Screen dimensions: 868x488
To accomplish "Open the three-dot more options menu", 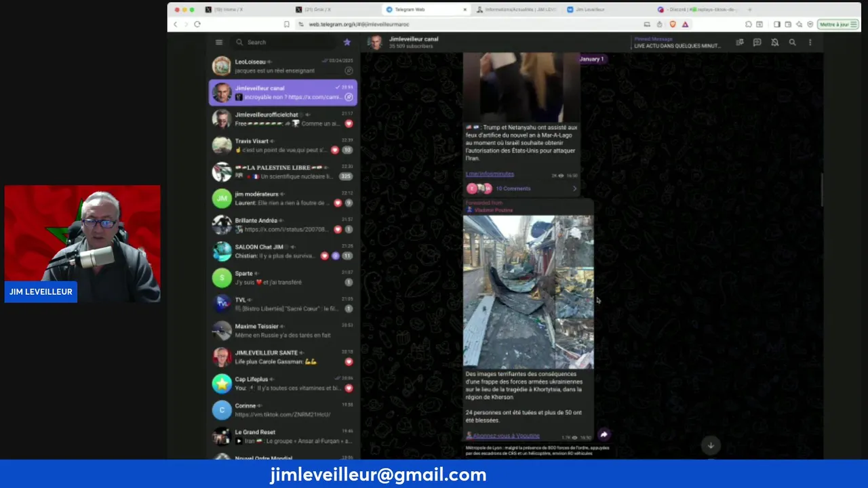I will tap(810, 43).
